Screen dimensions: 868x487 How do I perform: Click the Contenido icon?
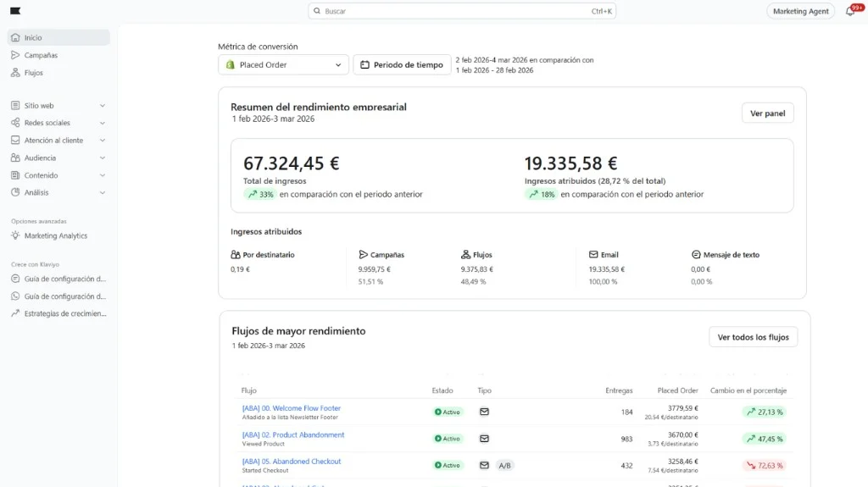pyautogui.click(x=15, y=174)
